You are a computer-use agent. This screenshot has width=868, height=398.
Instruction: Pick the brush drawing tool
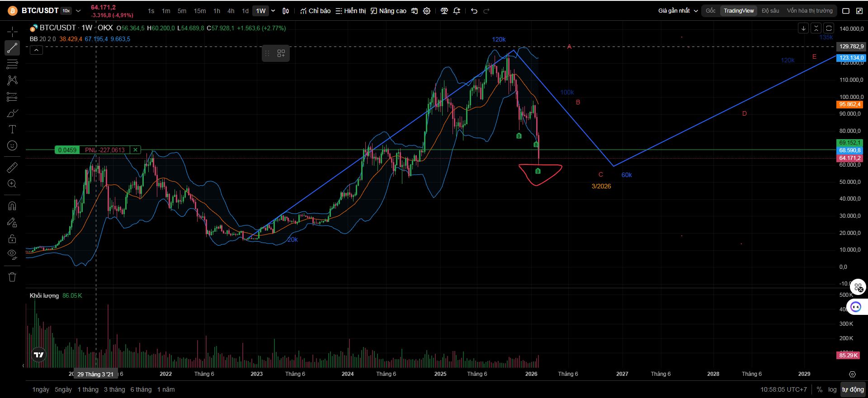(x=12, y=113)
